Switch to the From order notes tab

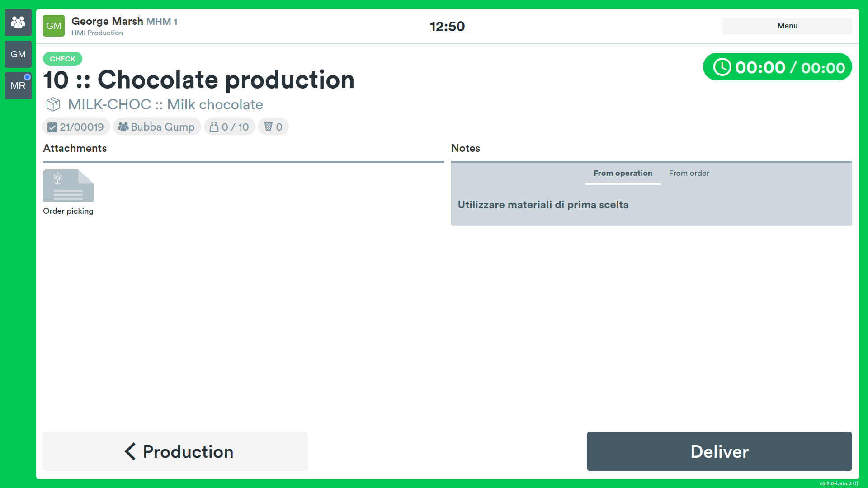689,174
